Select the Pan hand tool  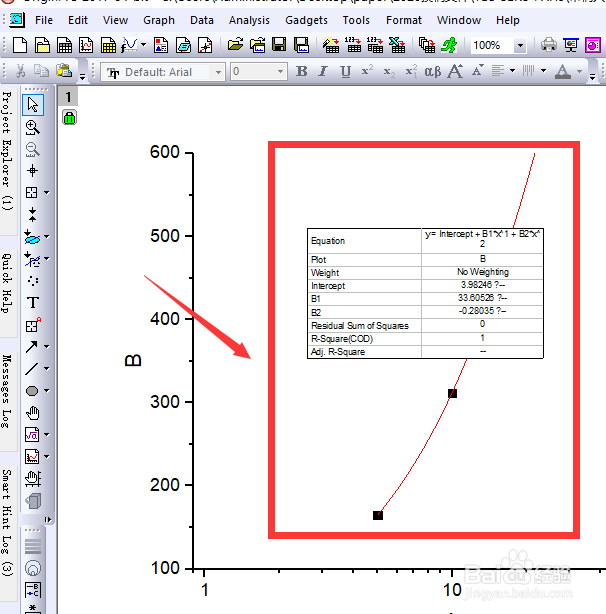coord(32,413)
